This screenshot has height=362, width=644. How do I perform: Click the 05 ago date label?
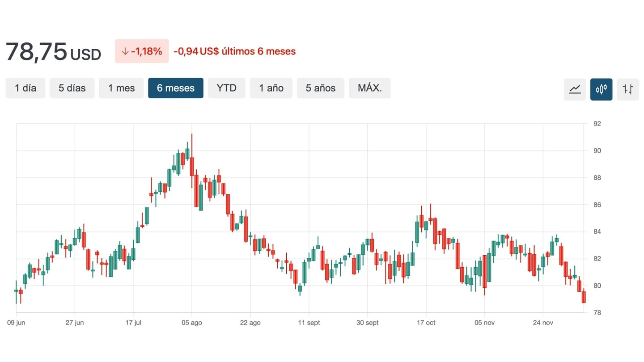click(192, 323)
